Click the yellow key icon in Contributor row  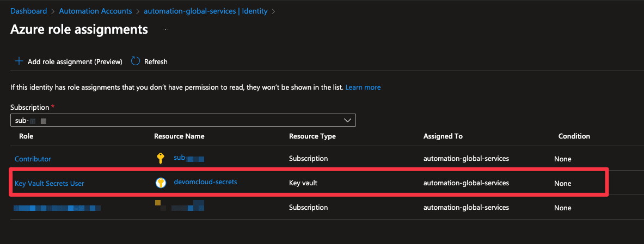pyautogui.click(x=161, y=158)
